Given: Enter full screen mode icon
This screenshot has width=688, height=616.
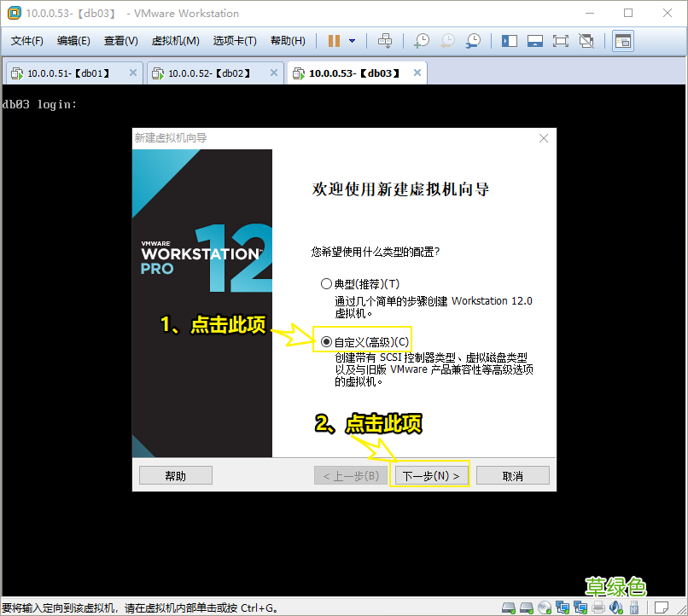Looking at the screenshot, I should tap(560, 41).
